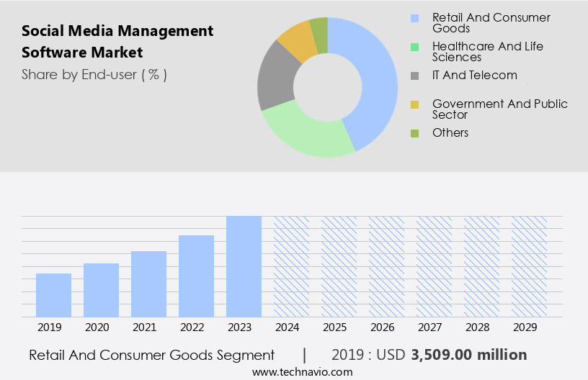Image resolution: width=588 pixels, height=380 pixels.
Task: Click the USD 3,509.00 million value
Action: 468,355
